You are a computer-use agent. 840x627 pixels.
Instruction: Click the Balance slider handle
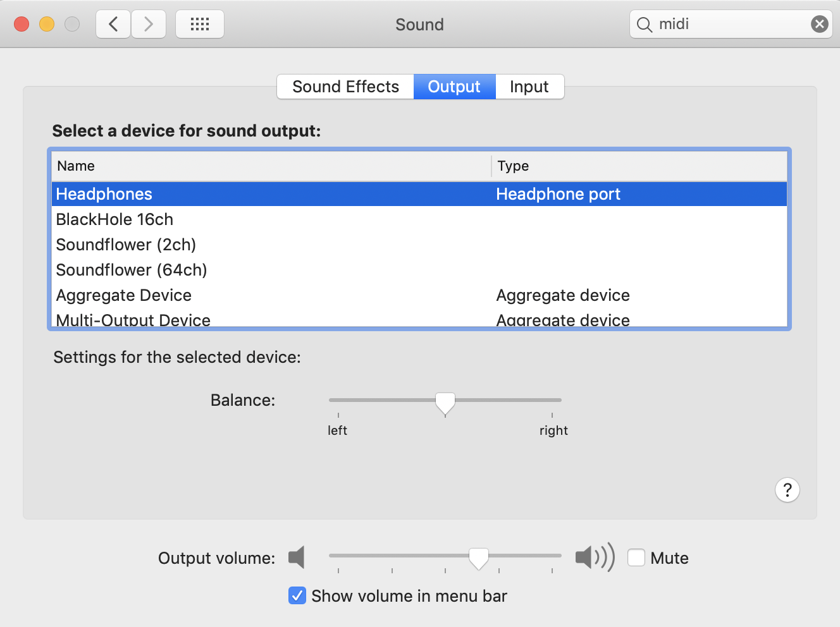point(445,403)
